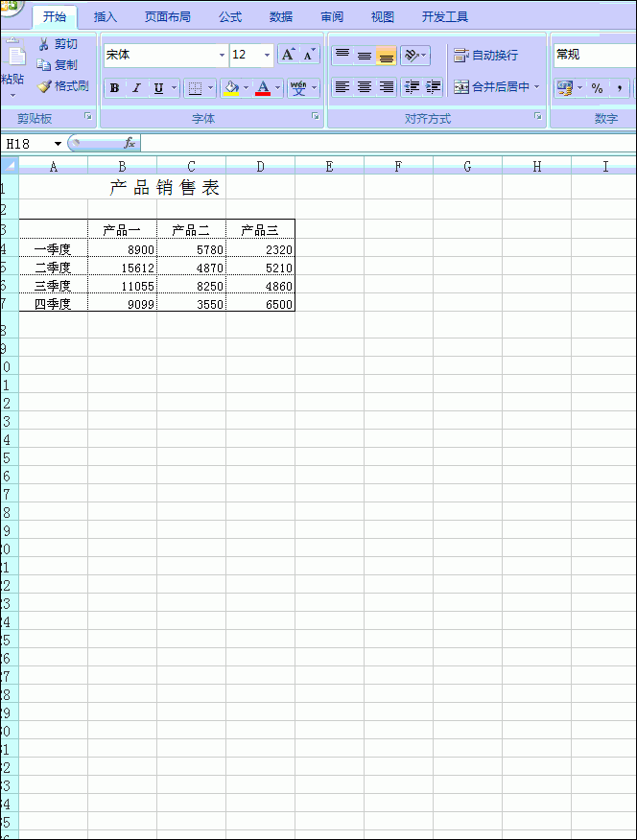This screenshot has height=840, width=637.
Task: Click the phonetic guide (wén) icon
Action: (x=298, y=88)
